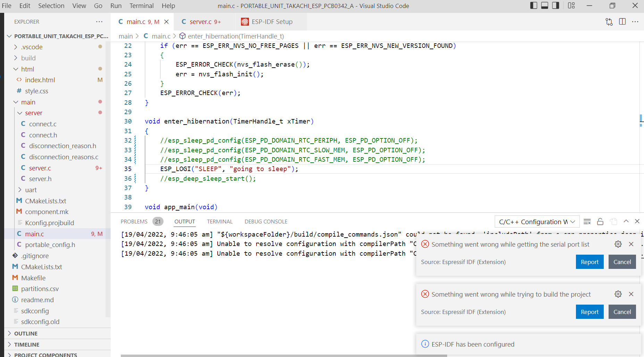Toggle the bottom panel layout icon

(545, 6)
